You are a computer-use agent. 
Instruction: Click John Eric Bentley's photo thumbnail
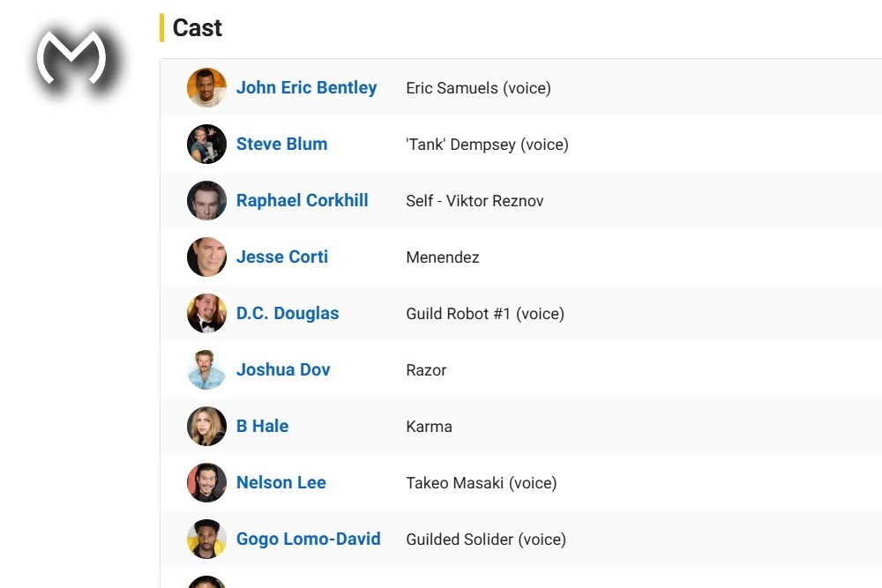[206, 87]
